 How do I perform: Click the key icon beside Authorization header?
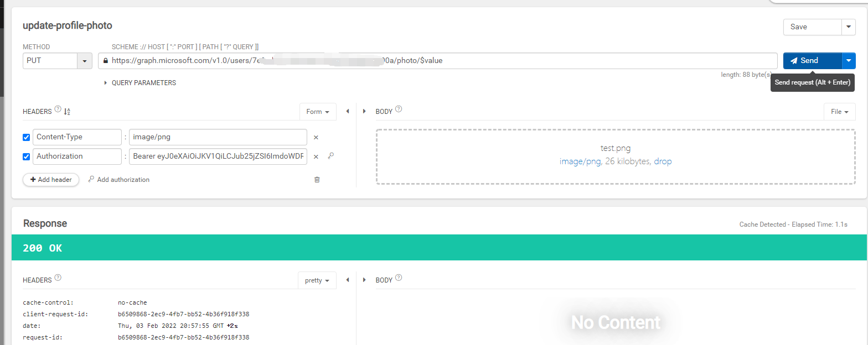[x=330, y=156]
